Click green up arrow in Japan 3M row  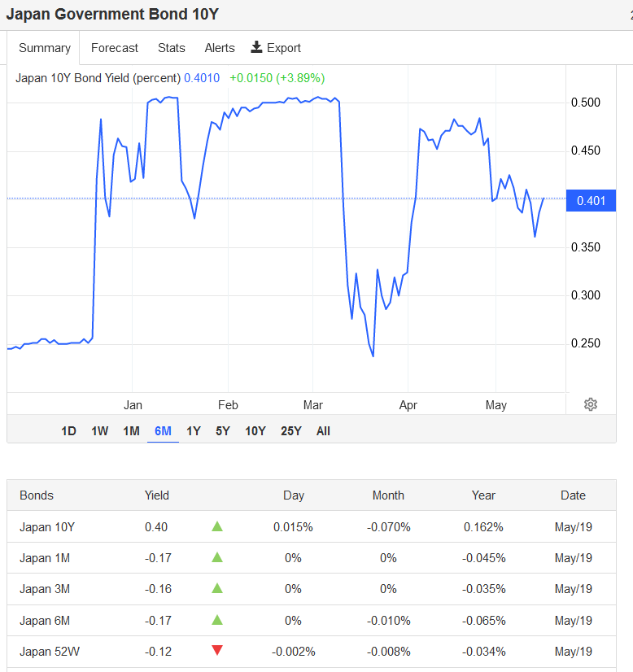tap(217, 588)
